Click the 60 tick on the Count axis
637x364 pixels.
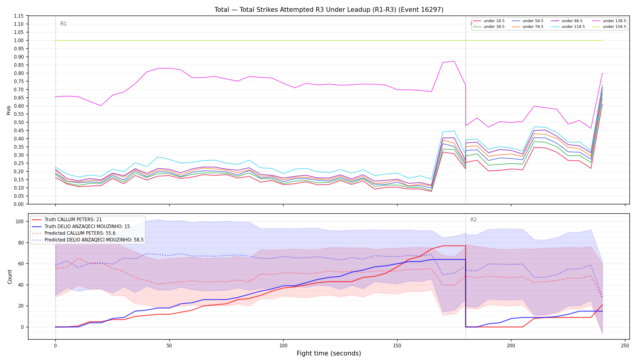(21, 264)
